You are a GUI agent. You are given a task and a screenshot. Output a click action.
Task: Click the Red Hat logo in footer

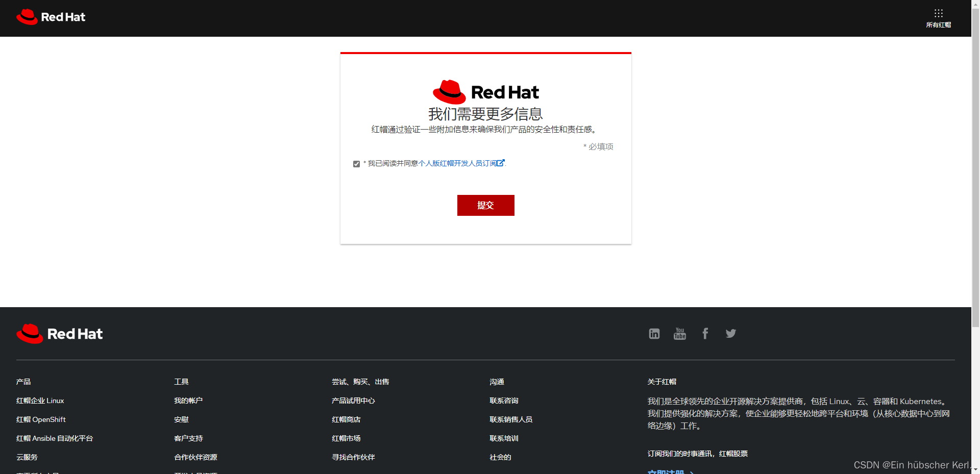59,334
